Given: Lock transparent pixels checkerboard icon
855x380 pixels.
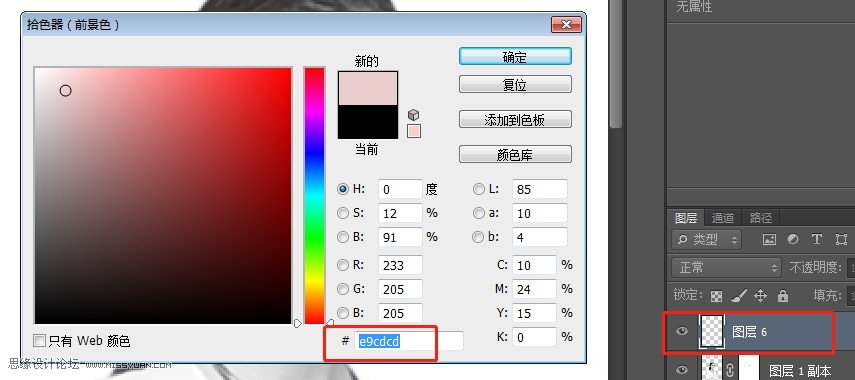Looking at the screenshot, I should [716, 296].
